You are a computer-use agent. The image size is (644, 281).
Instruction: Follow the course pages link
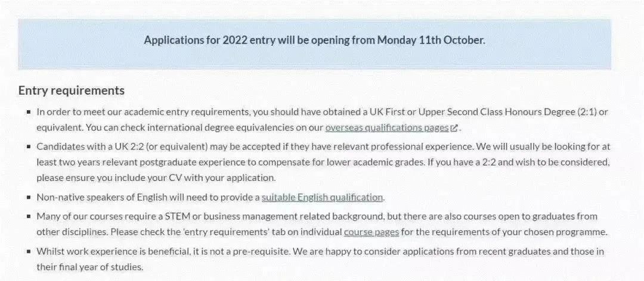click(371, 232)
